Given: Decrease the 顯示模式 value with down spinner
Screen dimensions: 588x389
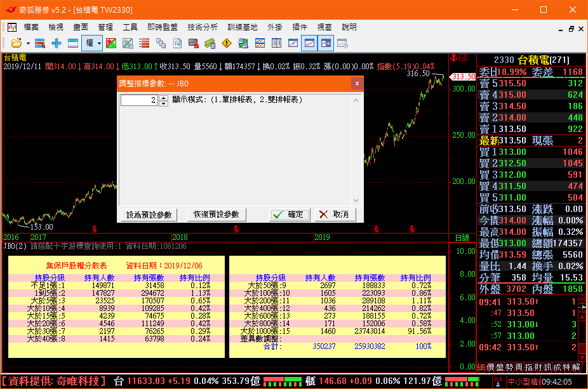Looking at the screenshot, I should (163, 103).
